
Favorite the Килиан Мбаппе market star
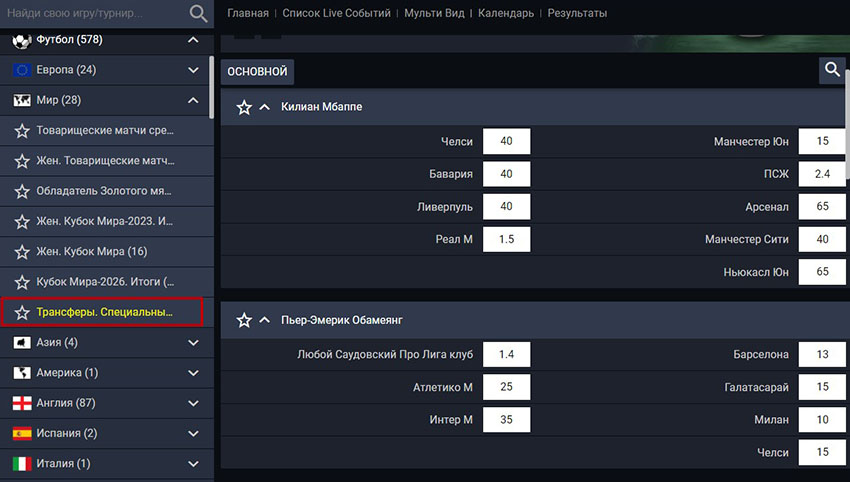tap(244, 107)
